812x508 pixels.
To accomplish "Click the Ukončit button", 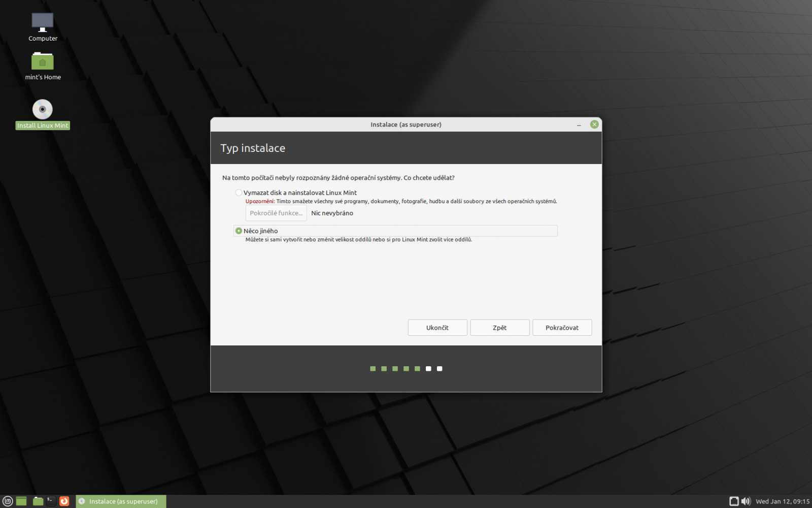I will point(437,328).
